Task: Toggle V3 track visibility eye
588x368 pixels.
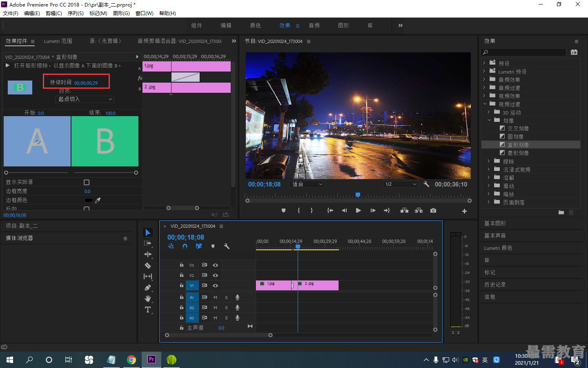Action: tap(215, 265)
